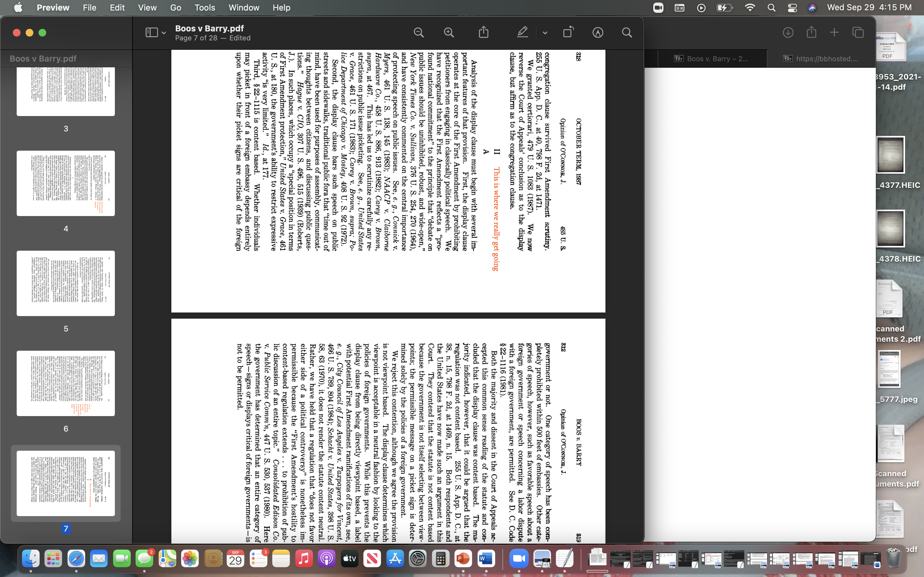Select page 5 thumbnail in the sidebar
The height and width of the screenshot is (577, 924).
tap(66, 284)
